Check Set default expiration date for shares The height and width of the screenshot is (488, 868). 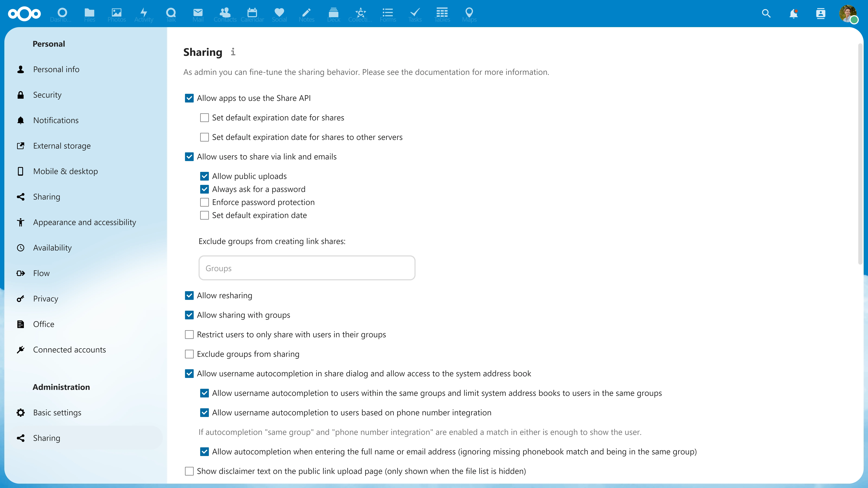204,118
